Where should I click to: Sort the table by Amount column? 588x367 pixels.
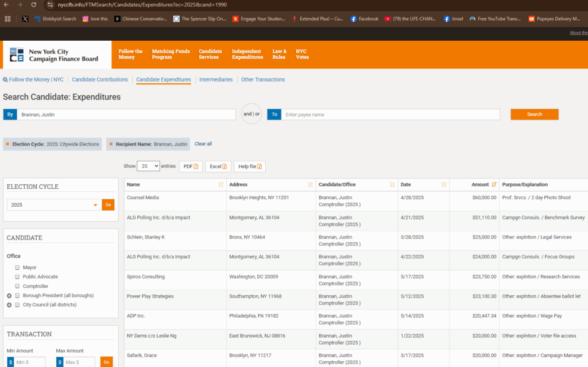coord(494,184)
